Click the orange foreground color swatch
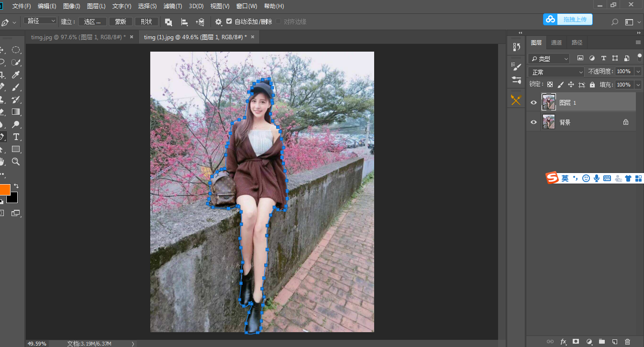644x347 pixels. tap(4, 189)
